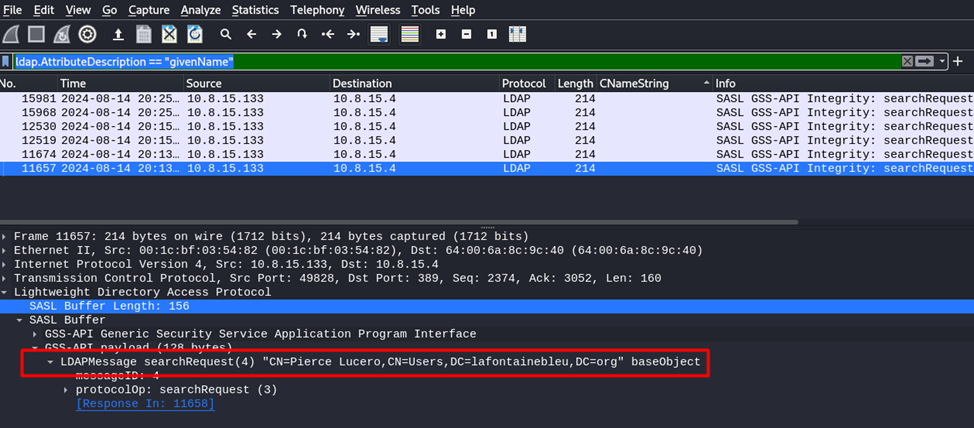Expand Transmission Control Protocol row
This screenshot has width=974, height=428.
(x=6, y=278)
